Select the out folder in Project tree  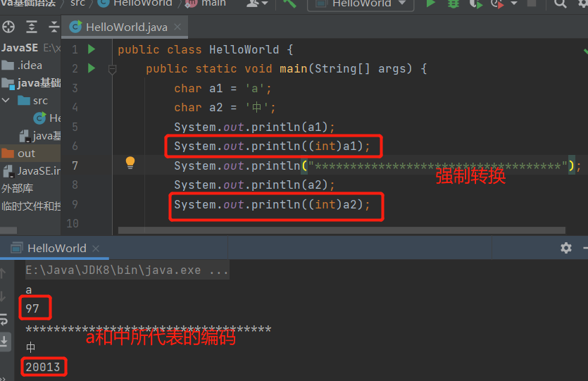(30, 154)
